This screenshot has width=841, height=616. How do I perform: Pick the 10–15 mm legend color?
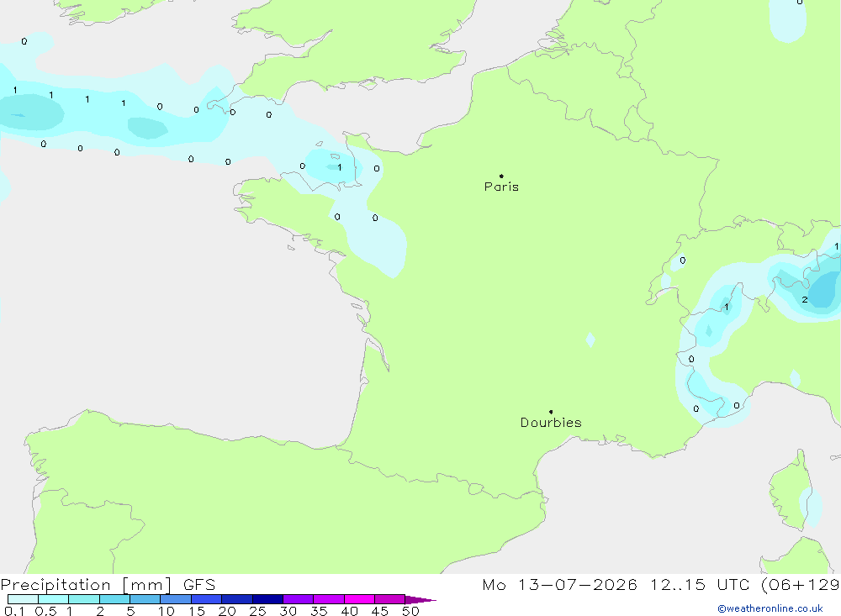pyautogui.click(x=176, y=599)
